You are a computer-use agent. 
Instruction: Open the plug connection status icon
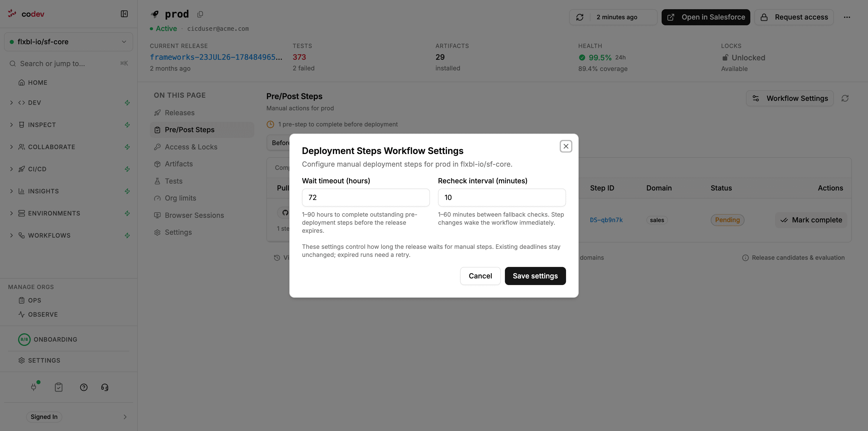click(x=34, y=387)
